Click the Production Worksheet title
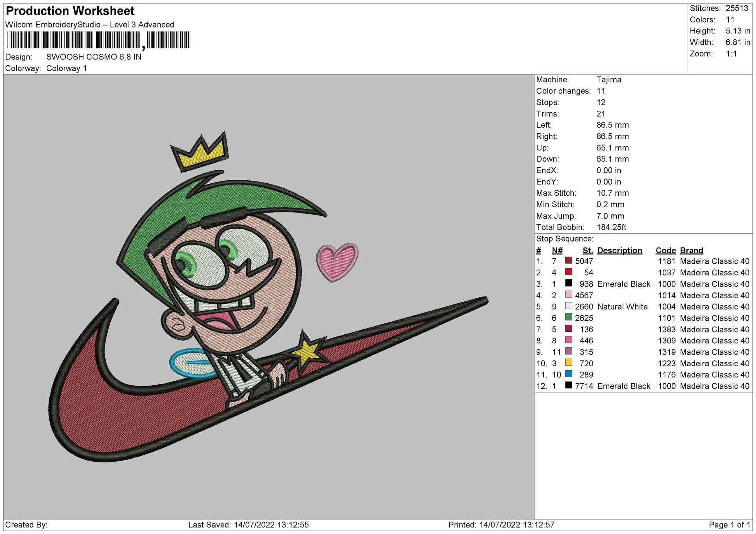Screen dimensions: 756x534 70,11
